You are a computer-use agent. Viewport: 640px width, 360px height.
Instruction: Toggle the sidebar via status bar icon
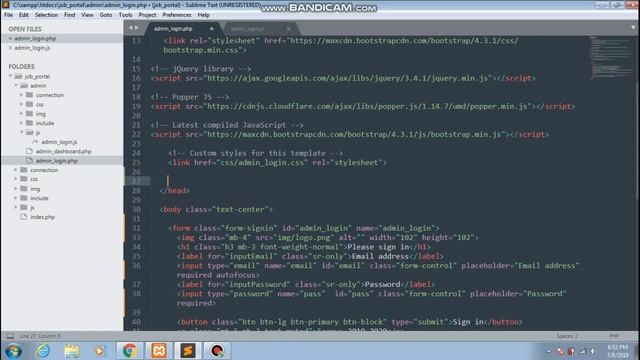10,336
